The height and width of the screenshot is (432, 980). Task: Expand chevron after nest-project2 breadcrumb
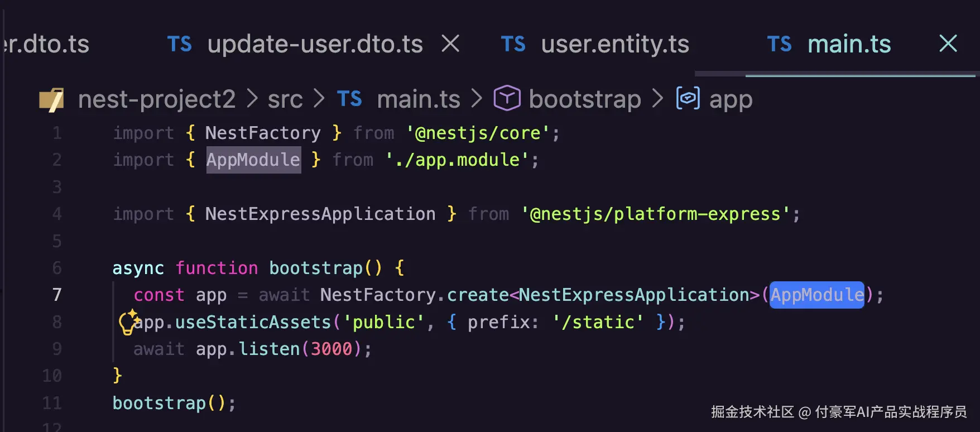[252, 99]
